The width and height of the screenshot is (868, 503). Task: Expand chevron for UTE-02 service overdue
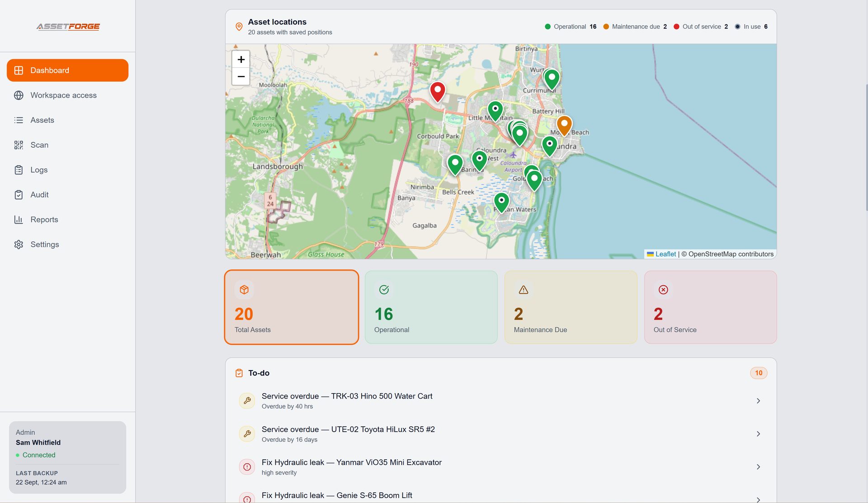coord(758,434)
